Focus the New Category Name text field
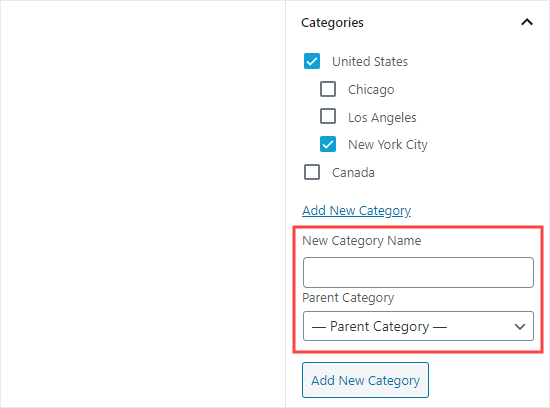550x408 pixels. (x=418, y=273)
